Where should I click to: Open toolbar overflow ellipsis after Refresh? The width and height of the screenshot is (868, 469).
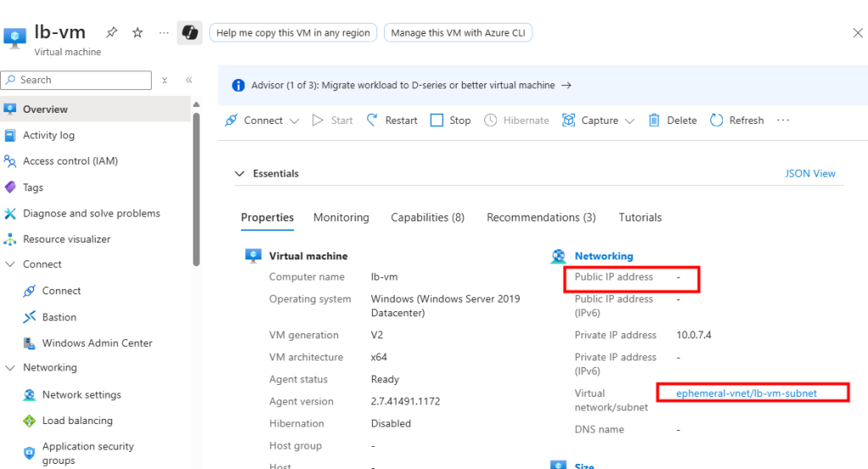(x=782, y=120)
